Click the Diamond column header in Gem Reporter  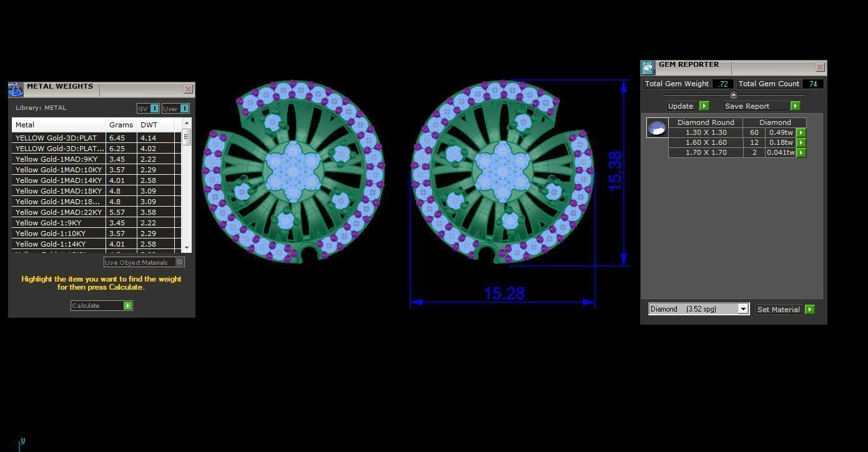[775, 122]
